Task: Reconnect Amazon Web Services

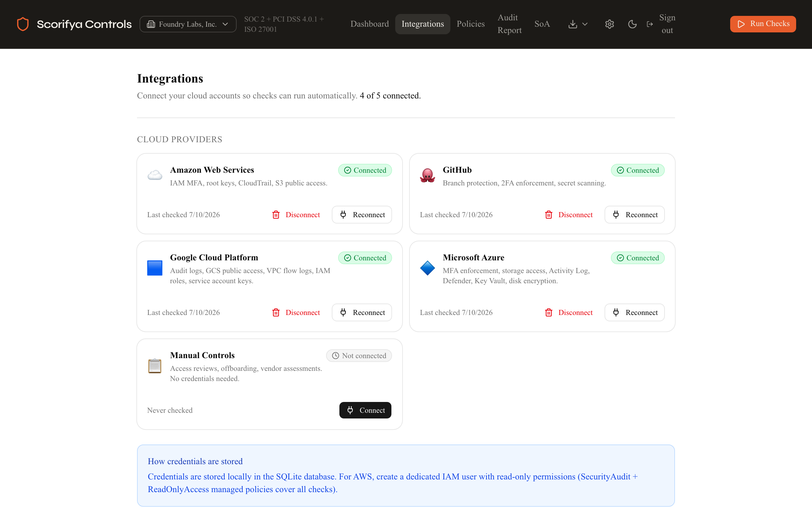Action: 362,215
